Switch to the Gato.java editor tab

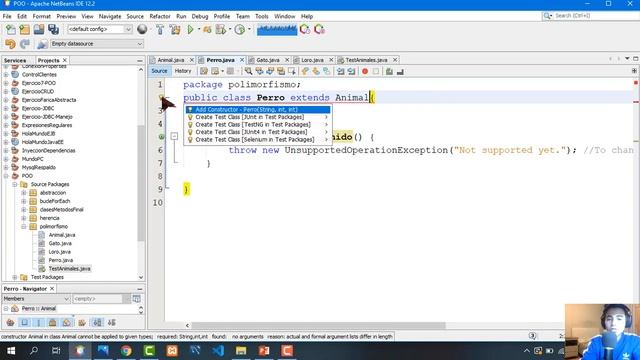pyautogui.click(x=268, y=60)
